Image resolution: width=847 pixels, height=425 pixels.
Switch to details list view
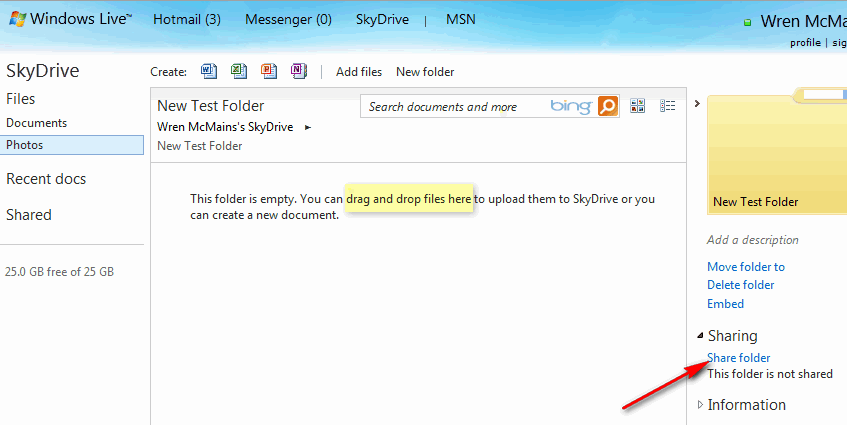[668, 106]
